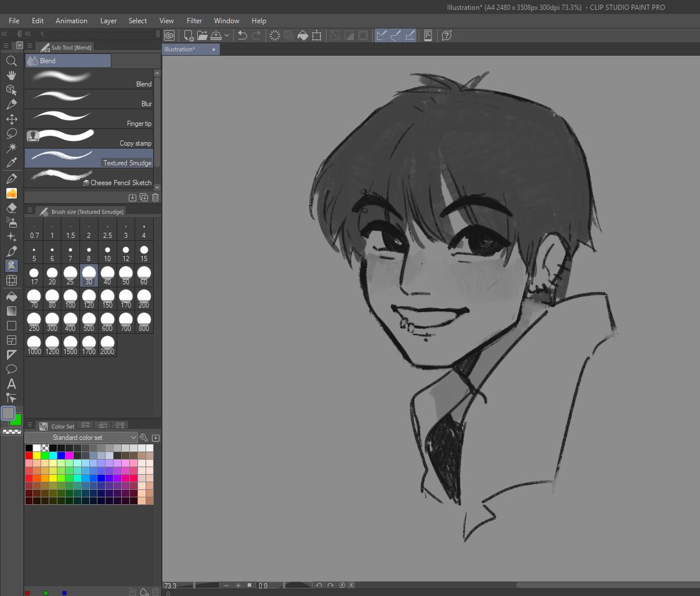Pick pure red swatch in color set

click(x=29, y=455)
